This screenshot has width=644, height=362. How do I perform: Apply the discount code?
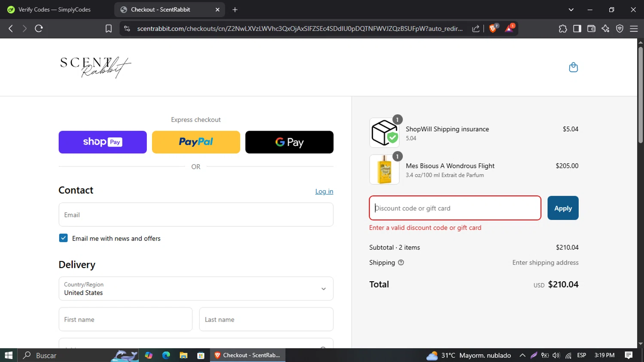coord(563,208)
